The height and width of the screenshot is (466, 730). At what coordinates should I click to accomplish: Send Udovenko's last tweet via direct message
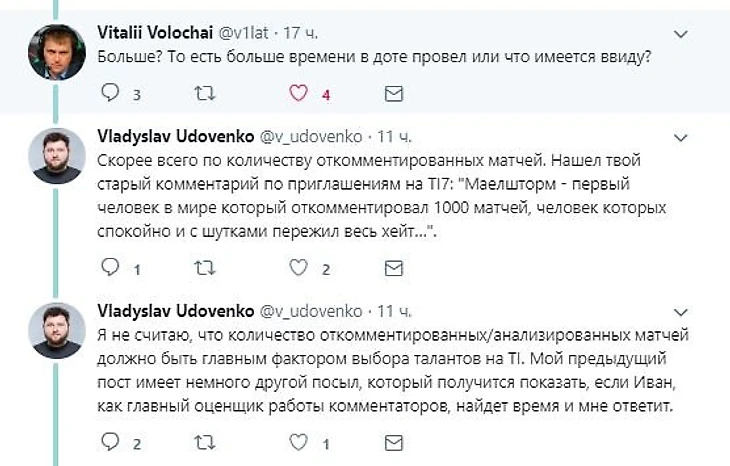pyautogui.click(x=394, y=441)
